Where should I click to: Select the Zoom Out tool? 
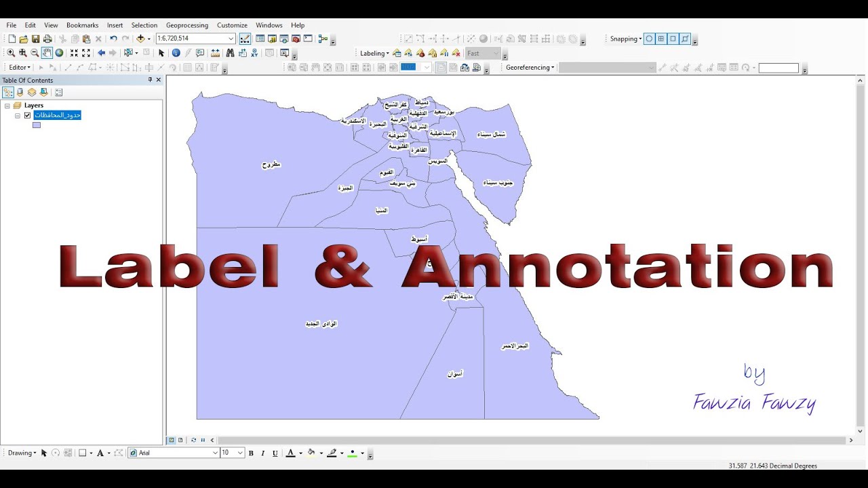(x=35, y=53)
